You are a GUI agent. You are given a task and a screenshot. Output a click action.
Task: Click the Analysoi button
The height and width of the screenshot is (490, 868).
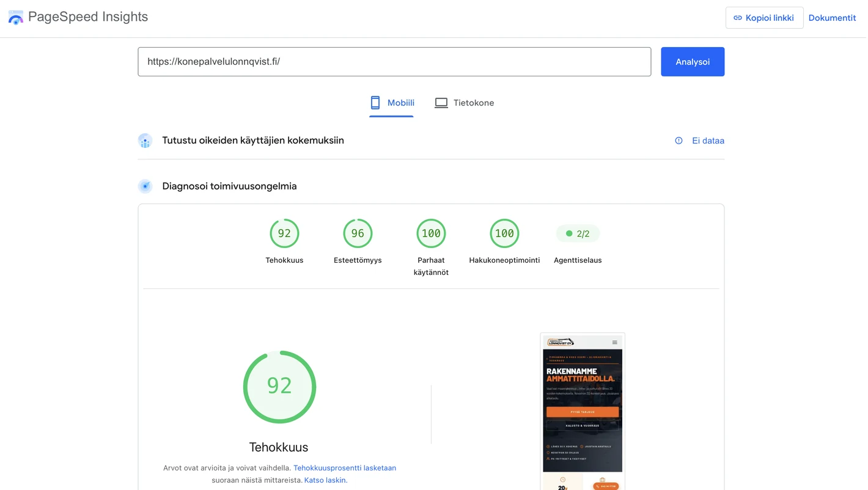[693, 62]
